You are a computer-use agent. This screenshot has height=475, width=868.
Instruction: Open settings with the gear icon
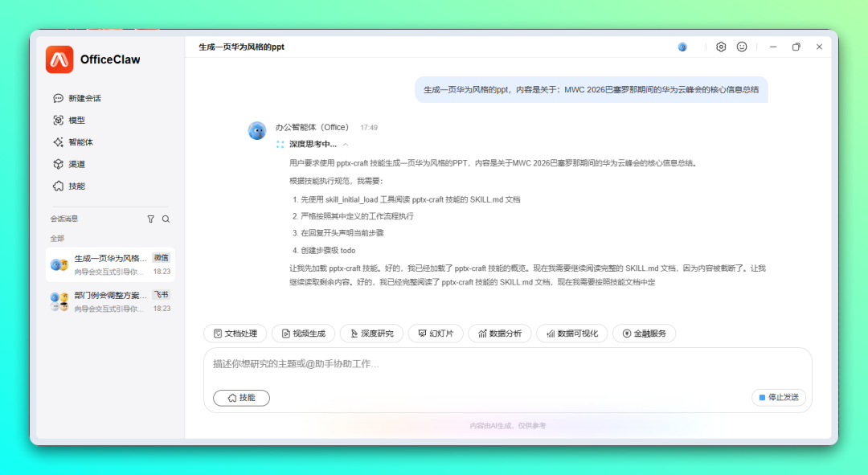pos(721,47)
